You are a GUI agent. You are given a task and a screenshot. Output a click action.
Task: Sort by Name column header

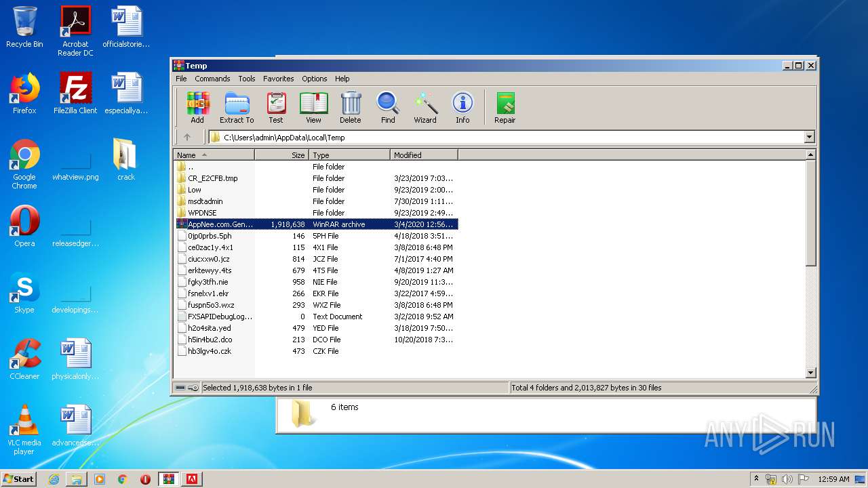click(214, 155)
